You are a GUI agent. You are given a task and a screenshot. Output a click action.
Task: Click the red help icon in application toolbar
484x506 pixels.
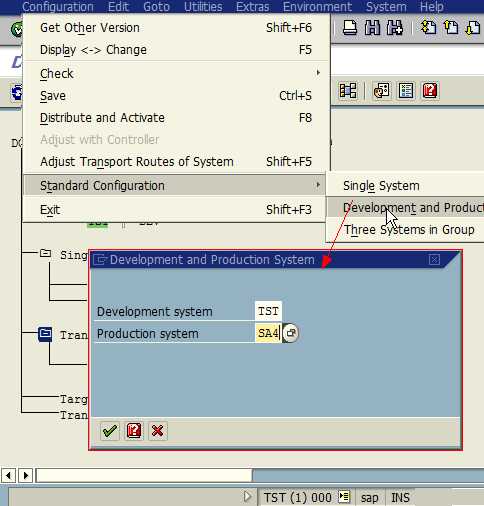(x=430, y=90)
